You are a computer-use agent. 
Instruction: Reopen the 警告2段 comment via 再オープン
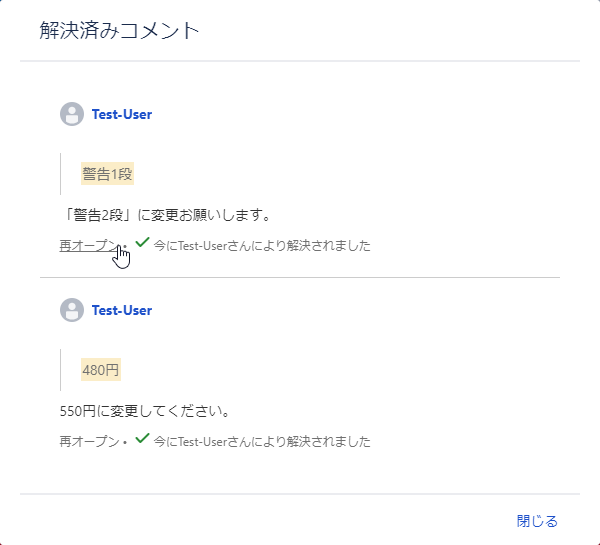pyautogui.click(x=87, y=246)
